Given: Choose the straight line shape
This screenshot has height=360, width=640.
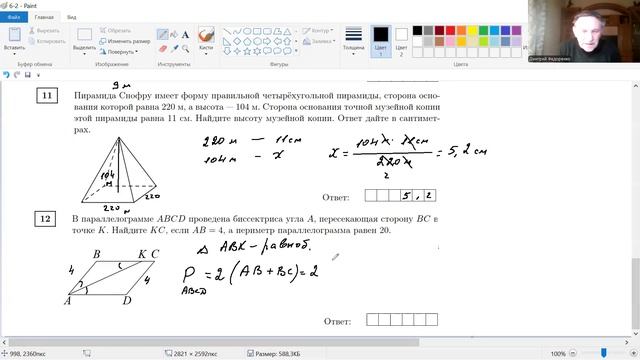Looking at the screenshot, I should 227,31.
